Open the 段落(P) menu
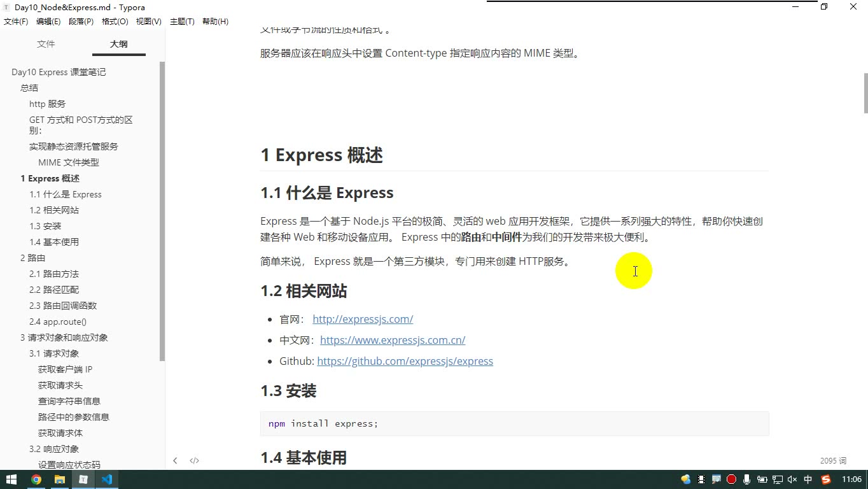 (x=81, y=22)
